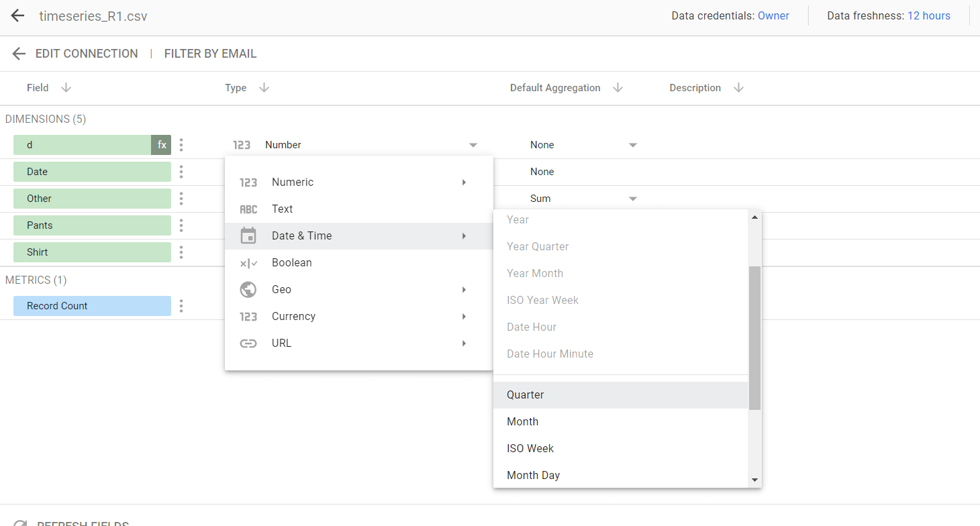Sort by Default Aggregation arrow icon
Image resolution: width=980 pixels, height=526 pixels.
pos(618,88)
